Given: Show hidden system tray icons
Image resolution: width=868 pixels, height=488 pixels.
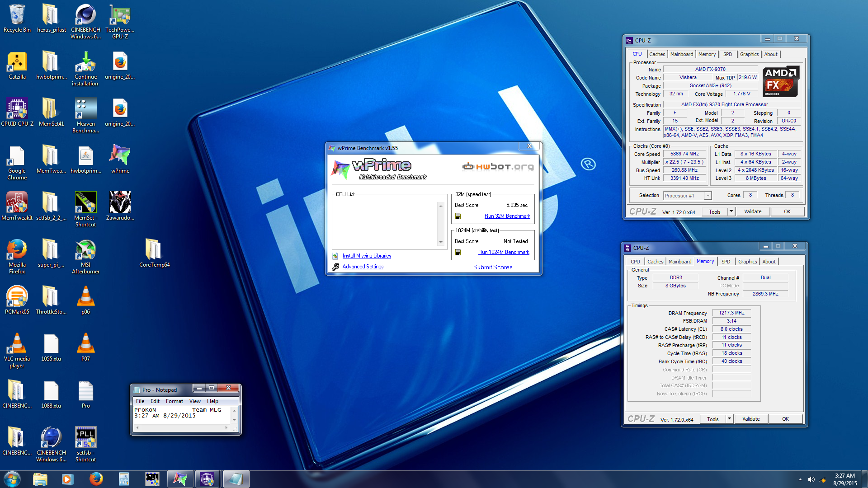Looking at the screenshot, I should [x=800, y=479].
